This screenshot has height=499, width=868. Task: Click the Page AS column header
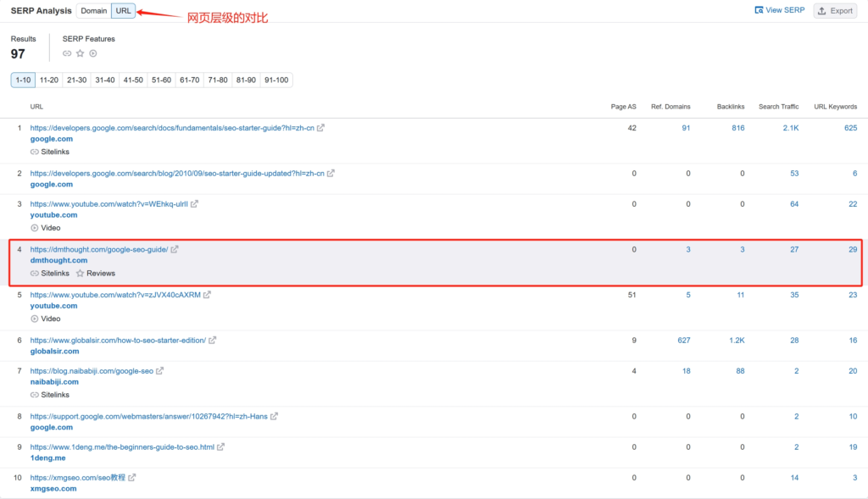623,107
